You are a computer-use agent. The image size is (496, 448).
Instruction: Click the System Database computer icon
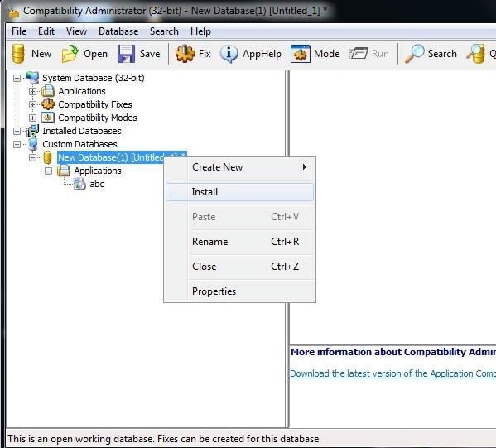pyautogui.click(x=32, y=78)
